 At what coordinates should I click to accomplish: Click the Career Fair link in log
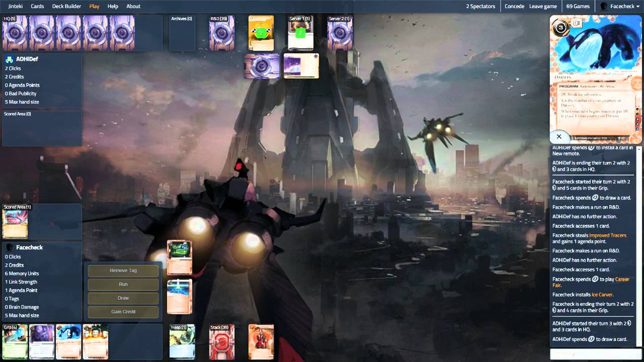[591, 282]
